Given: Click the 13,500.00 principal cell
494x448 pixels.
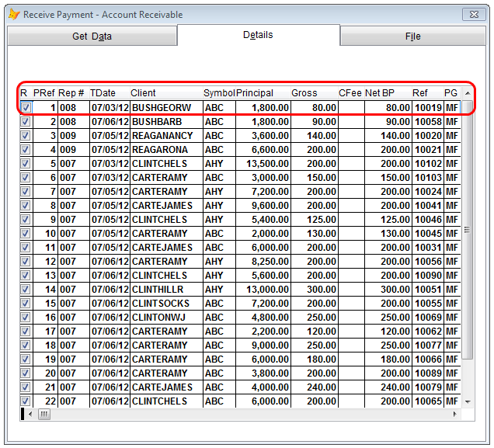Looking at the screenshot, I should coord(263,163).
